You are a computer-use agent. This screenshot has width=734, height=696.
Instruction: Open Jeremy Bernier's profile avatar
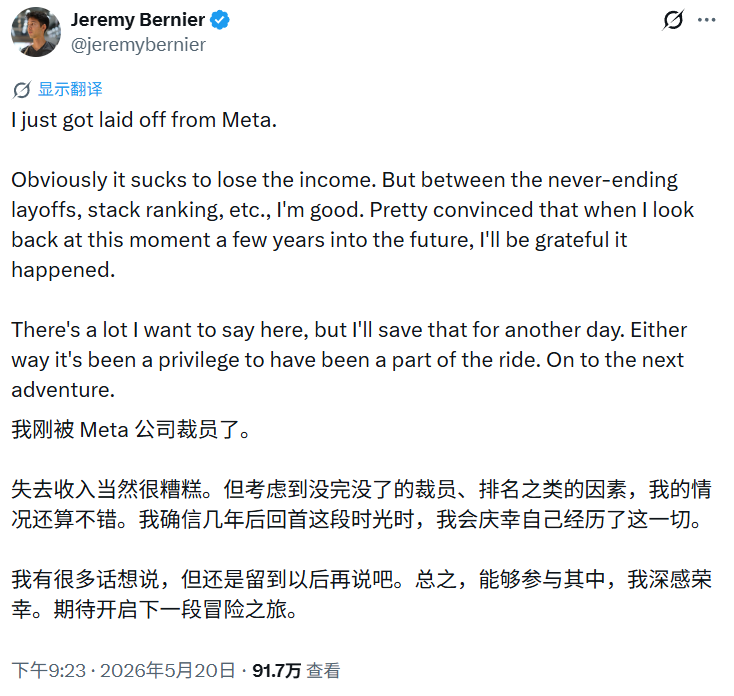coord(36,32)
